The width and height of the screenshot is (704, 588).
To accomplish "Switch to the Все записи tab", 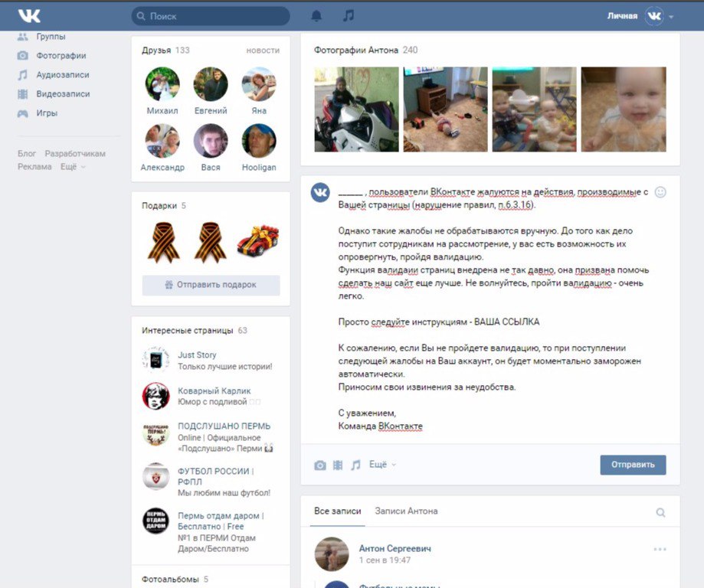I will coord(338,511).
